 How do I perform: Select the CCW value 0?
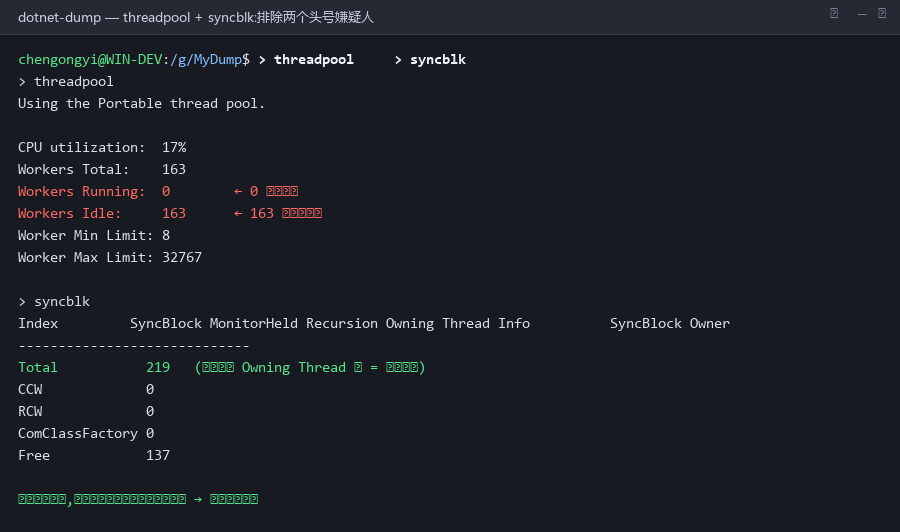coord(150,389)
